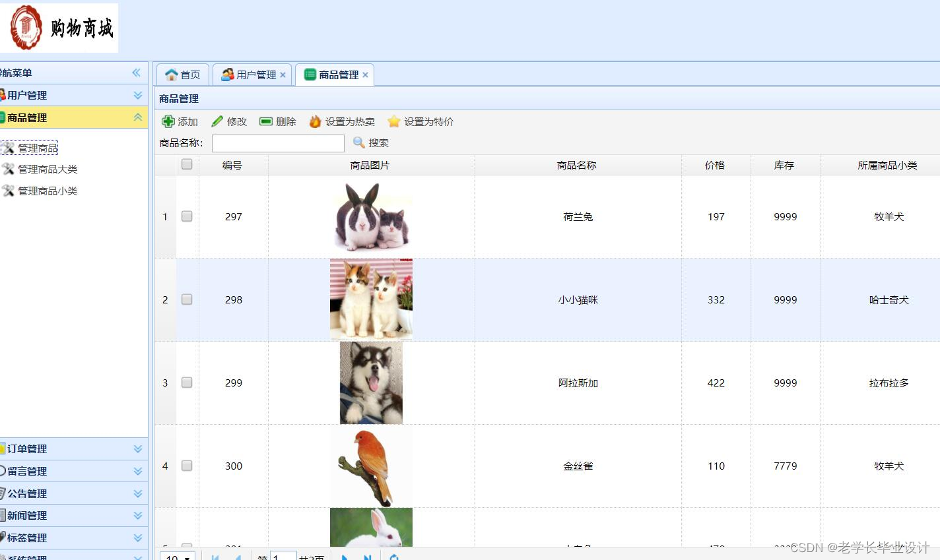
Task: Click the product name 阿拉斯加
Action: click(578, 383)
